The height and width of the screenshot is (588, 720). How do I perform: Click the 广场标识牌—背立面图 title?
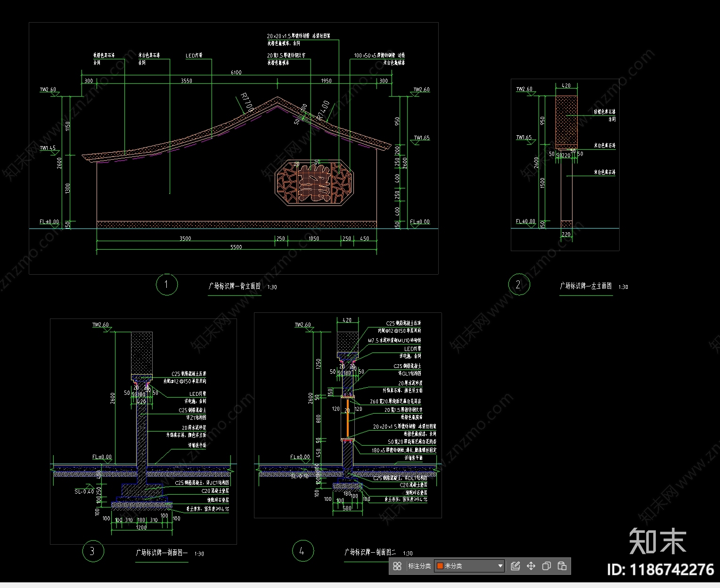pyautogui.click(x=235, y=286)
